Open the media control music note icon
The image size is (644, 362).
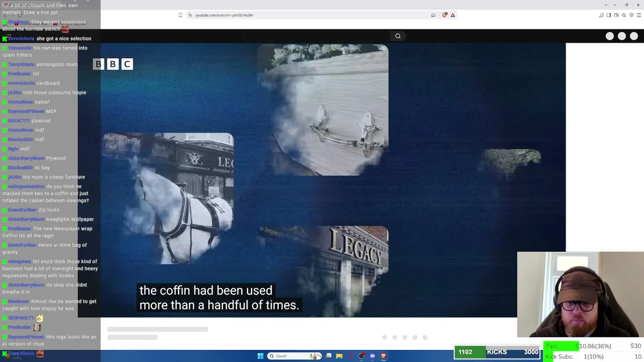(x=601, y=15)
